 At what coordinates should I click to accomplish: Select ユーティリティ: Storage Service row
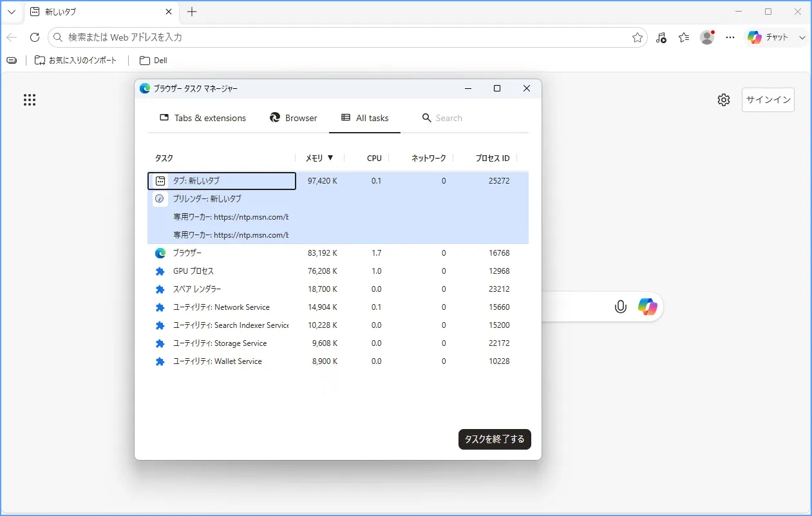click(338, 343)
